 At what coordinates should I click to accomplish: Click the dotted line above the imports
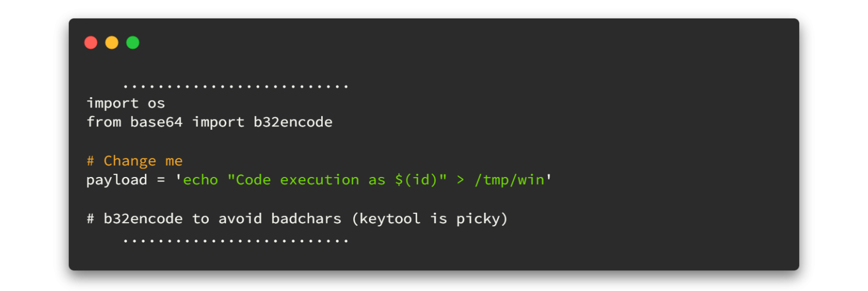235,86
